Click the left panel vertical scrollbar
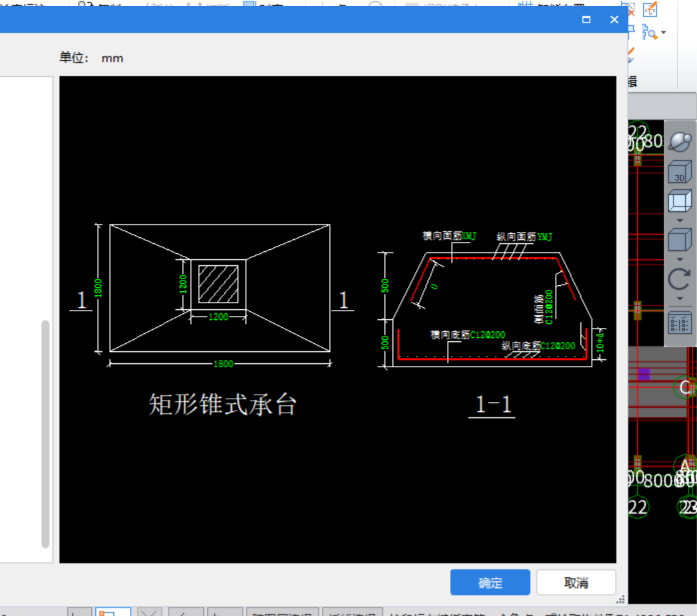 [x=45, y=433]
